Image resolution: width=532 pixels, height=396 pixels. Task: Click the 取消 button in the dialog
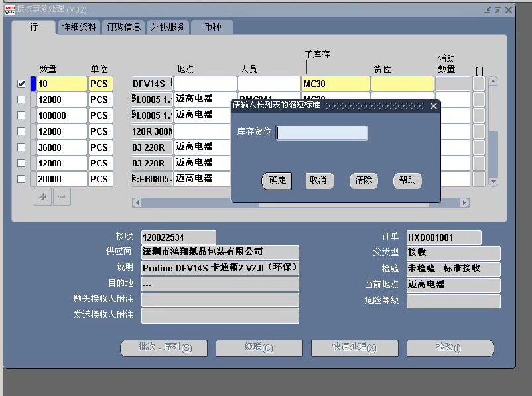click(x=318, y=180)
